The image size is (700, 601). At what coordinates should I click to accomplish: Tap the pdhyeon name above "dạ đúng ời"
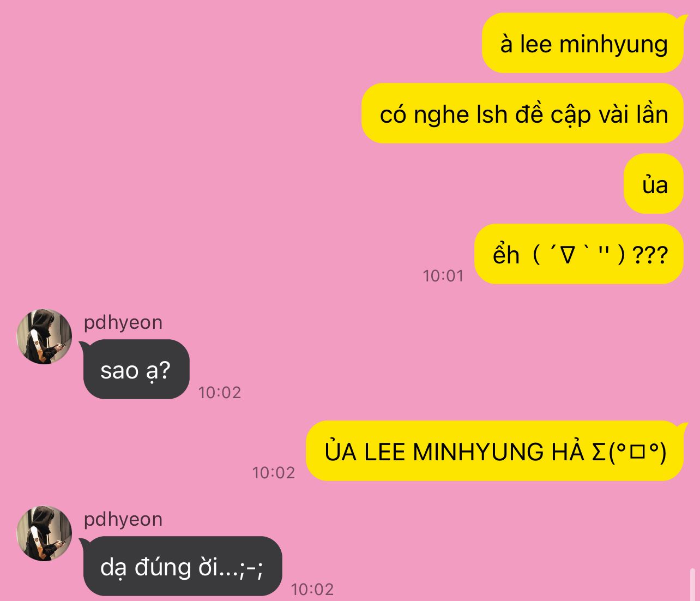pos(123,519)
